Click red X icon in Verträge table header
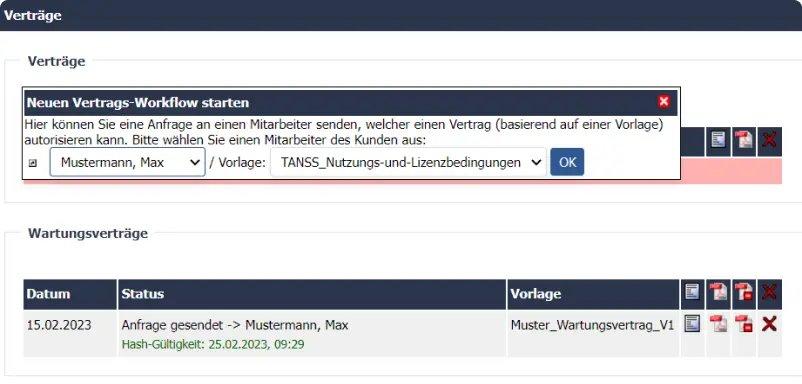802x384 pixels. coord(769,139)
